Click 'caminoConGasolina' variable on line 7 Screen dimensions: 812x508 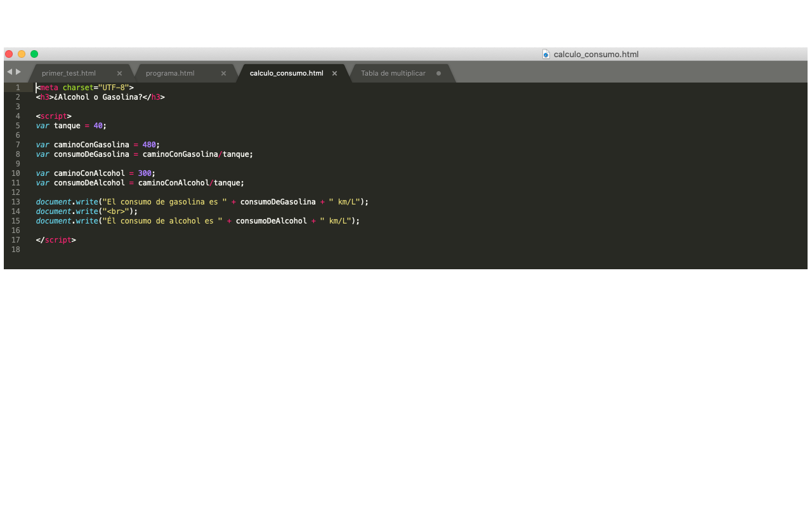[91, 145]
